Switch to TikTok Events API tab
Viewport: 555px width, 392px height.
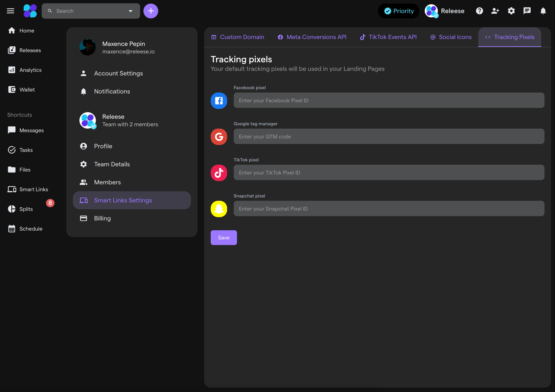click(x=388, y=37)
